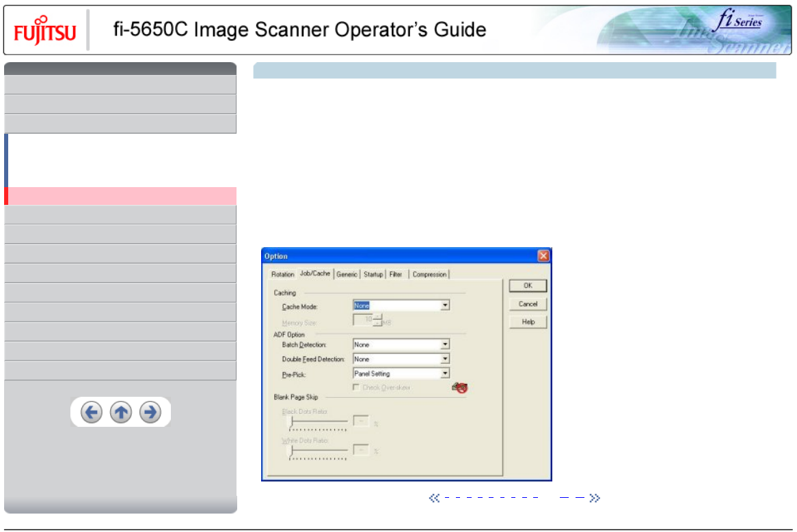
Task: Open the Double Feed Detection dropdown
Action: point(444,359)
